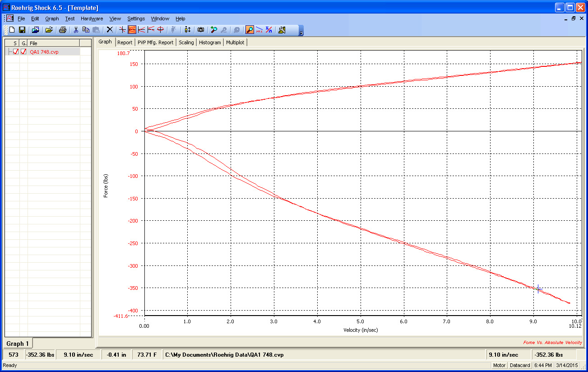Click the 573 value in status bar

click(x=13, y=355)
